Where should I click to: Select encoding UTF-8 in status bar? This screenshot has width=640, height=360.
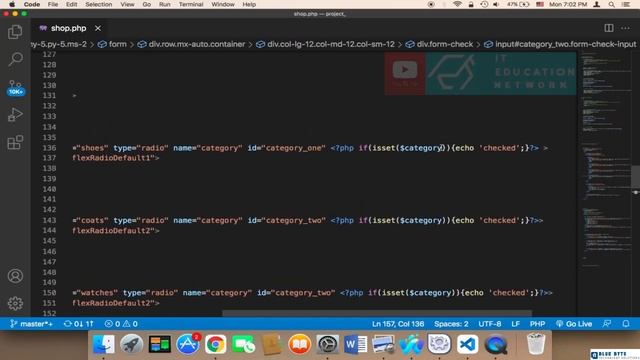pos(490,324)
